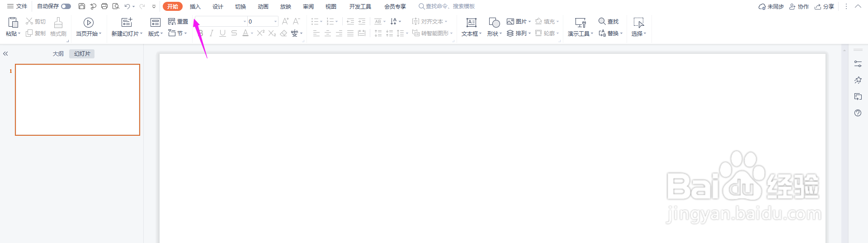Open the 视图 View tab

(x=330, y=6)
